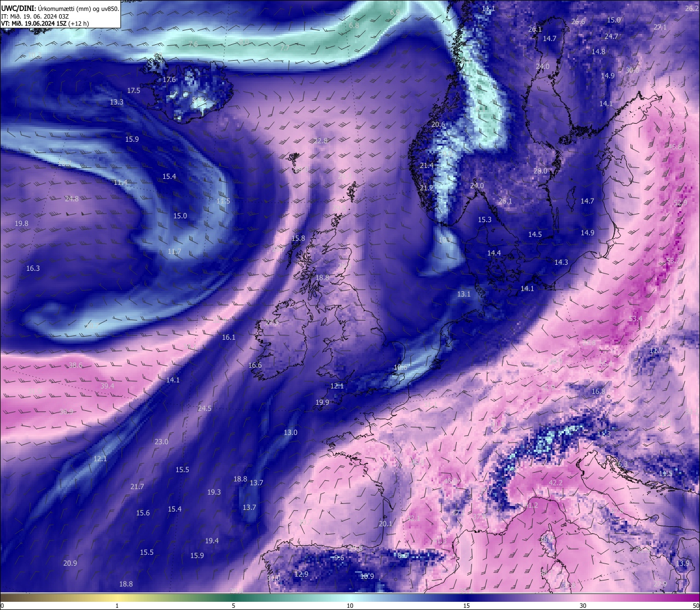Click the 19.3 value label

click(214, 492)
